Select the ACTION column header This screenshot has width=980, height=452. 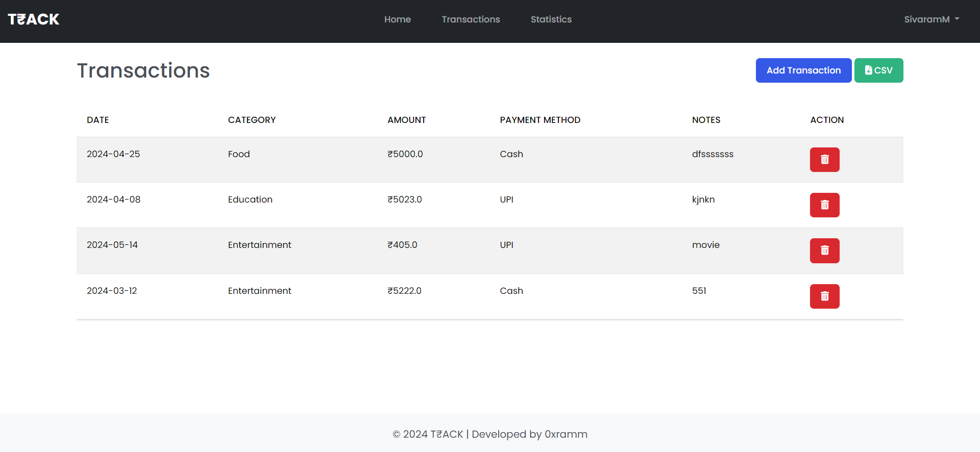(x=827, y=120)
